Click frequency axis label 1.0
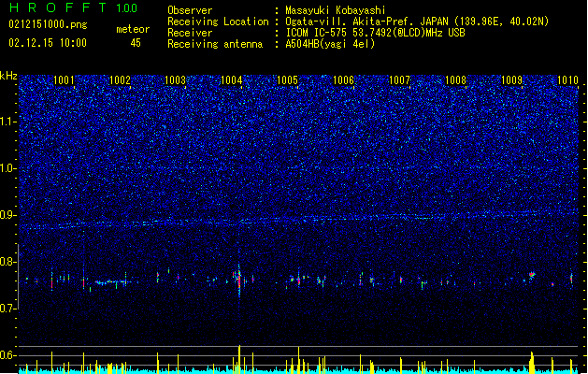 tap(8, 168)
